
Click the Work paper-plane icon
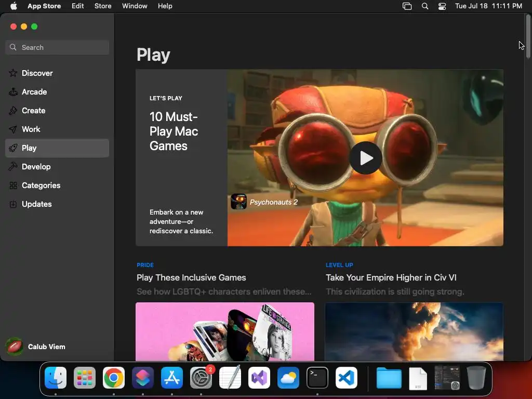13,129
